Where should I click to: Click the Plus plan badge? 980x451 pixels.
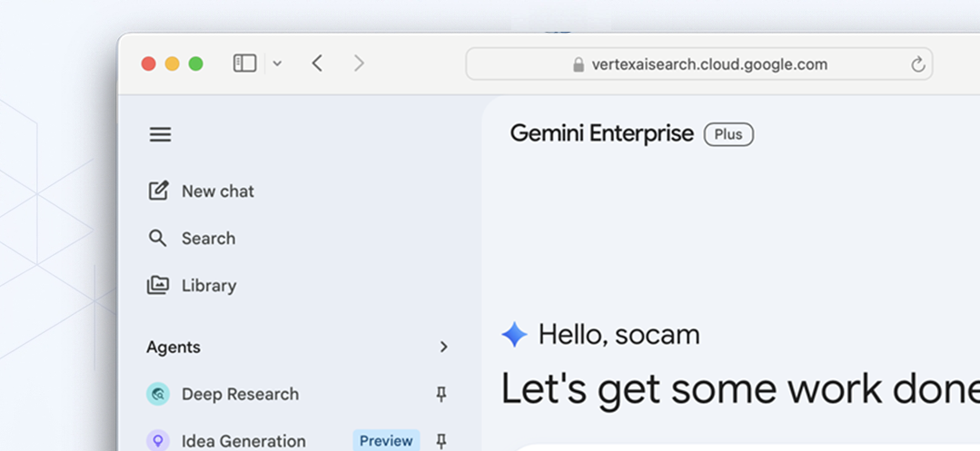click(x=728, y=134)
